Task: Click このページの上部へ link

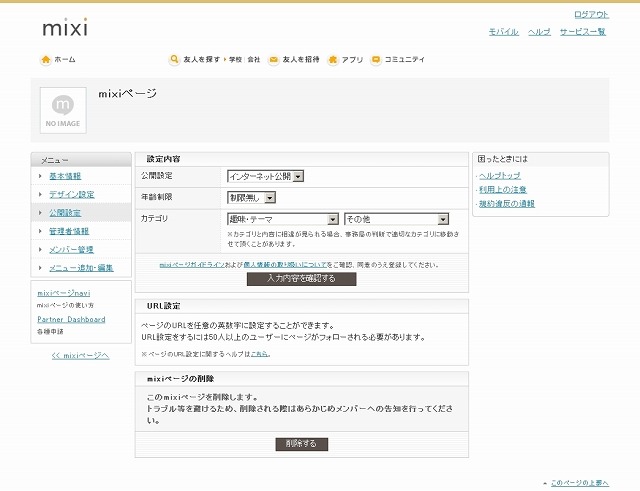Action: (580, 483)
